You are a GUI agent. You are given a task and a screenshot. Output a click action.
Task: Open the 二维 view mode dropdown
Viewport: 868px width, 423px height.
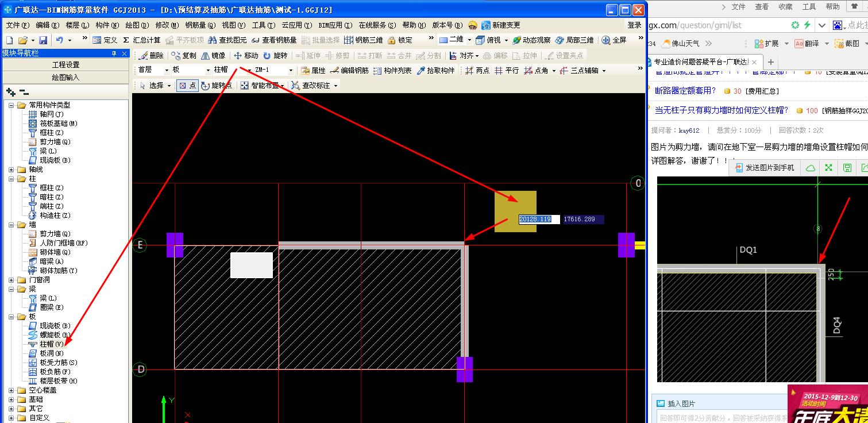click(469, 40)
